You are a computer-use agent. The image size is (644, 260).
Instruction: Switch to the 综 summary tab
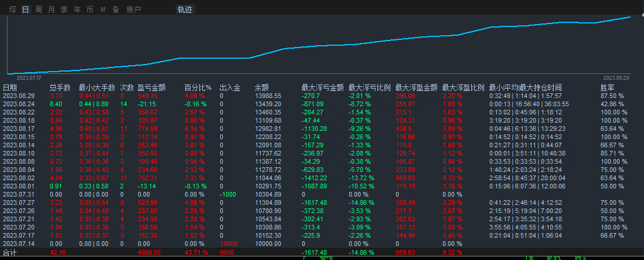[x=13, y=9]
